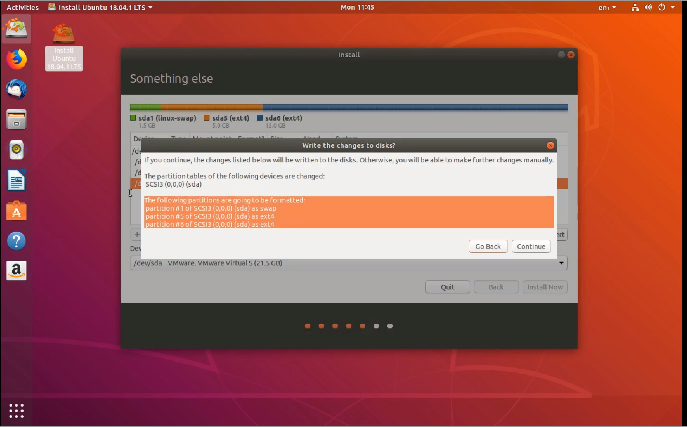Open Ubuntu Software from the dock

(16, 211)
